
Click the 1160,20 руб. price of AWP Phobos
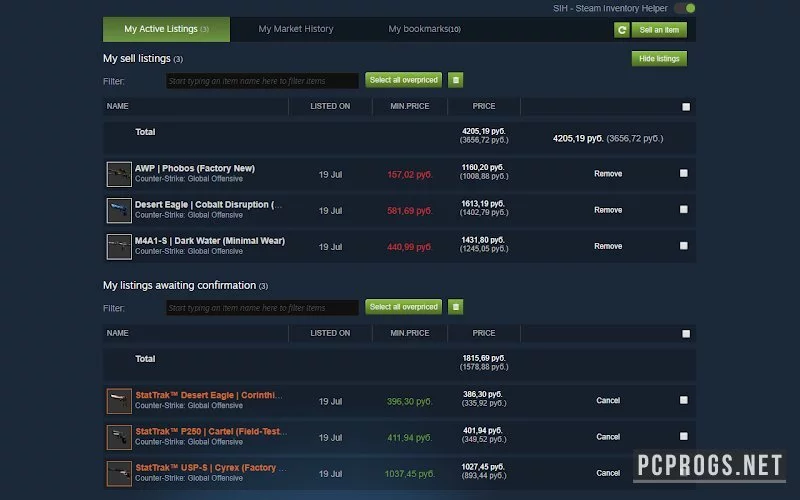click(483, 167)
